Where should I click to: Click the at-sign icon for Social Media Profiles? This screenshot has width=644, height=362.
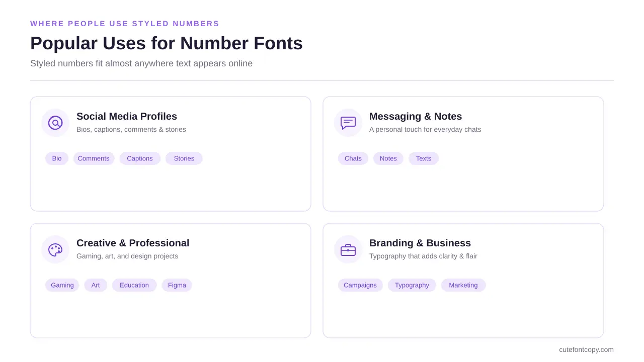click(x=55, y=123)
